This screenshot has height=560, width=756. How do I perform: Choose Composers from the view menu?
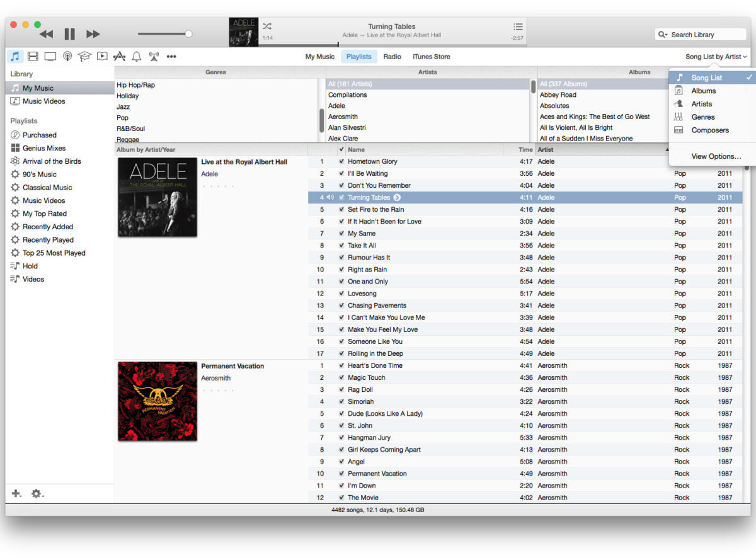pos(713,130)
